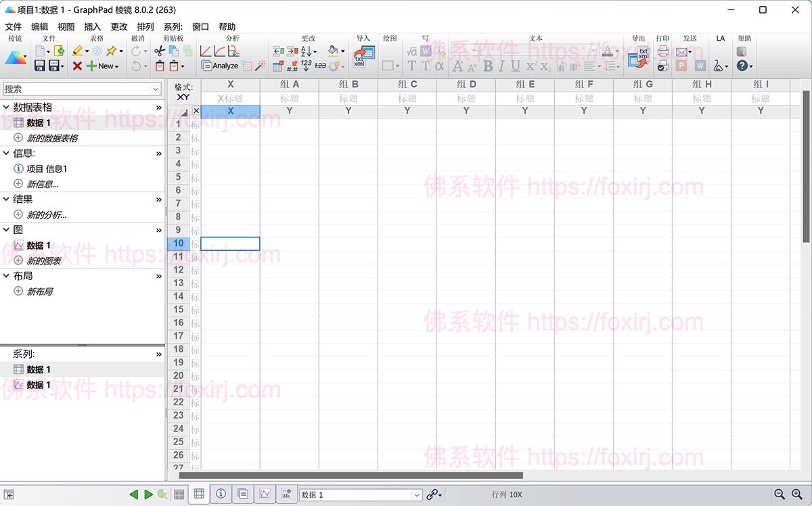Switch to info view in bottom bar

(221, 495)
